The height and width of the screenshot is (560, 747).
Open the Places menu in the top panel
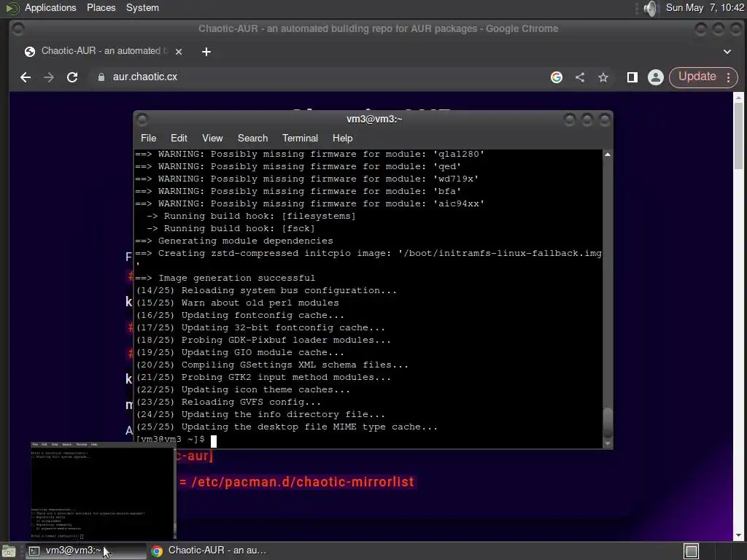(101, 7)
